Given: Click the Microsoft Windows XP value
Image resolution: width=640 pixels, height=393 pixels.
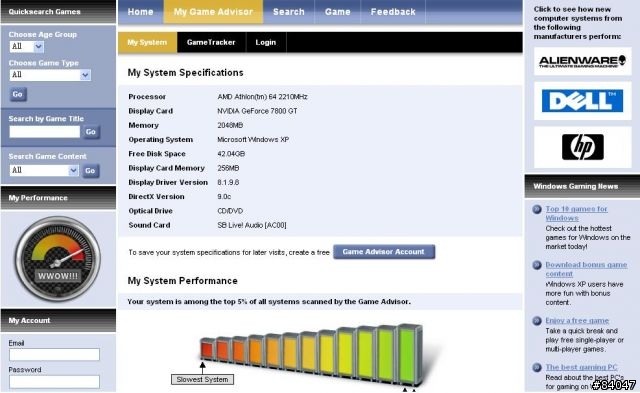Looking at the screenshot, I should tap(253, 140).
